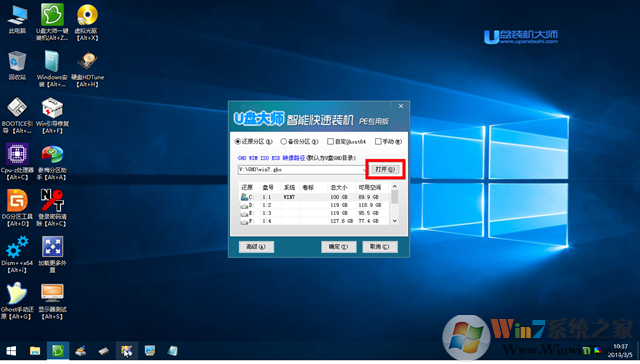Open the BOOTICE引导 desktop icon
This screenshot has width=640, height=364.
[17, 115]
